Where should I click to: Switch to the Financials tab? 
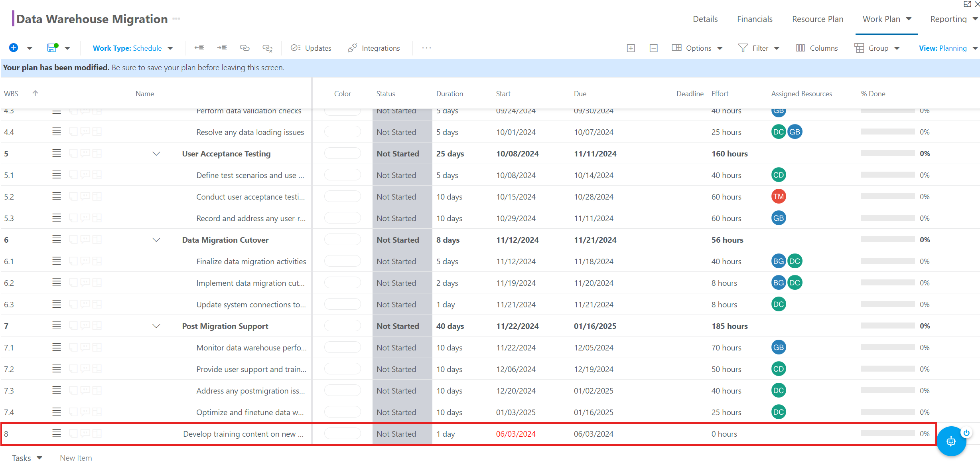(x=755, y=19)
